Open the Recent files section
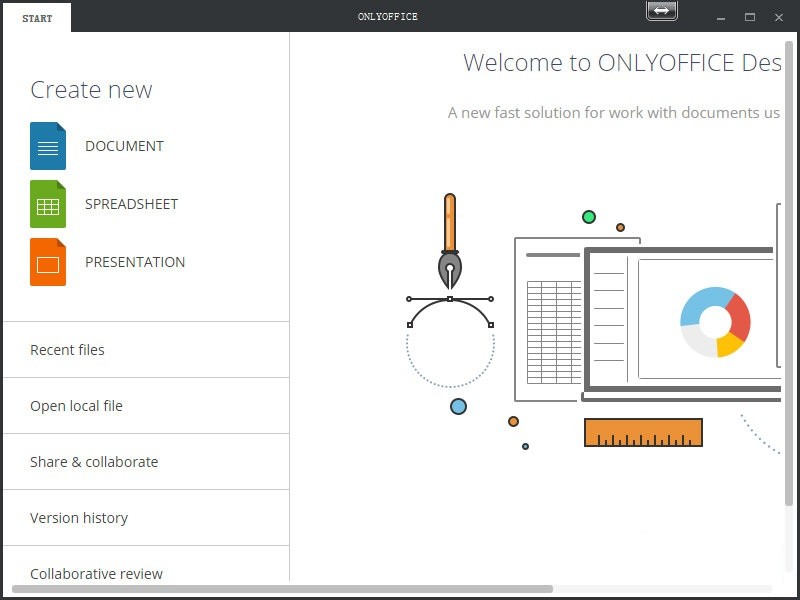This screenshot has height=600, width=800. [67, 350]
